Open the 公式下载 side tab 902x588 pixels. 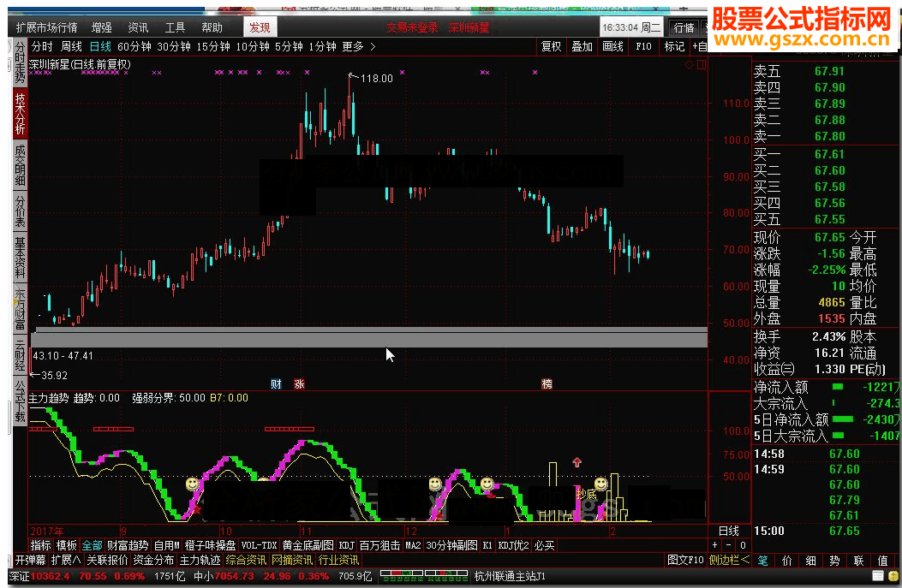click(21, 401)
